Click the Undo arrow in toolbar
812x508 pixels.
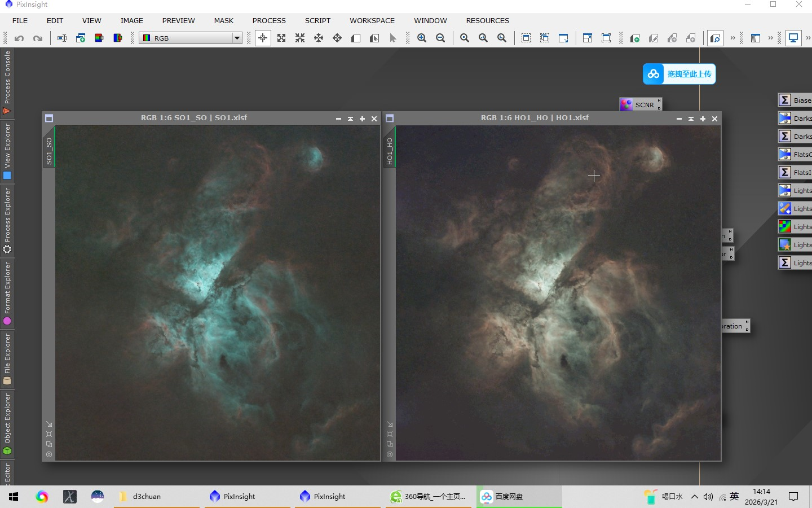pos(19,38)
